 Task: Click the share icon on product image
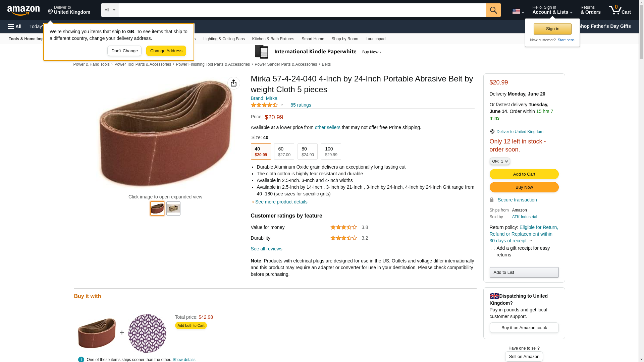tap(234, 83)
